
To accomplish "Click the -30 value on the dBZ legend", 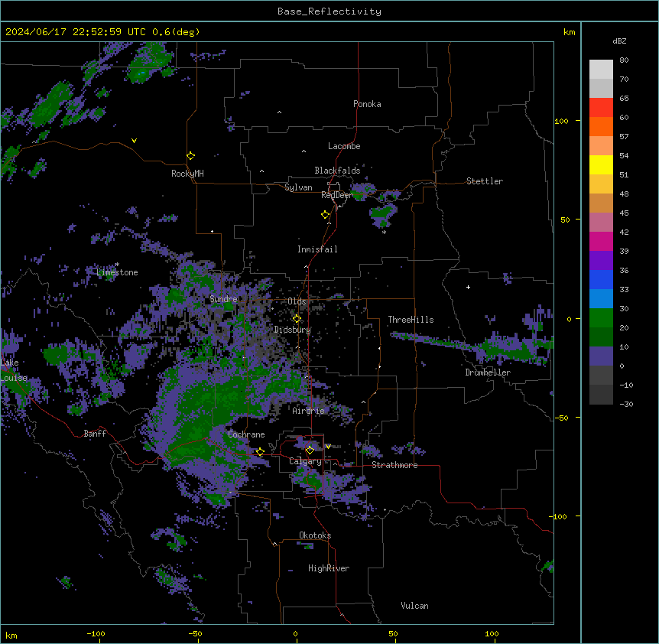I will point(626,405).
